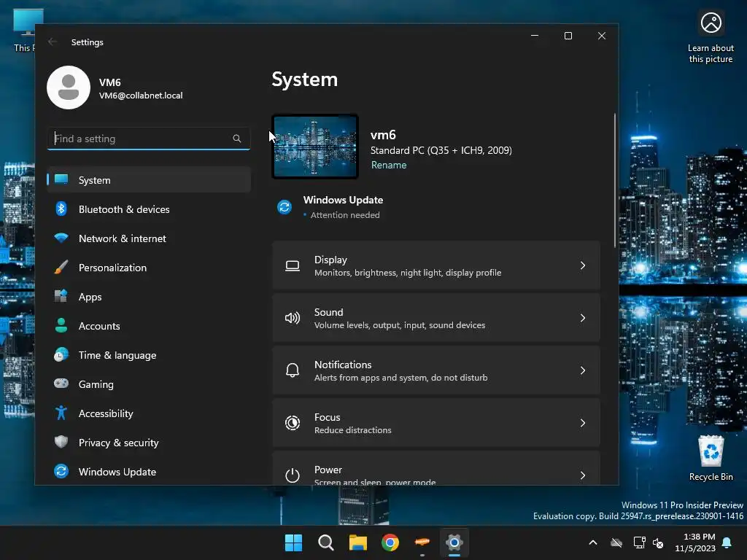The width and height of the screenshot is (747, 560).
Task: Click the Sound speaker icon
Action: (293, 318)
